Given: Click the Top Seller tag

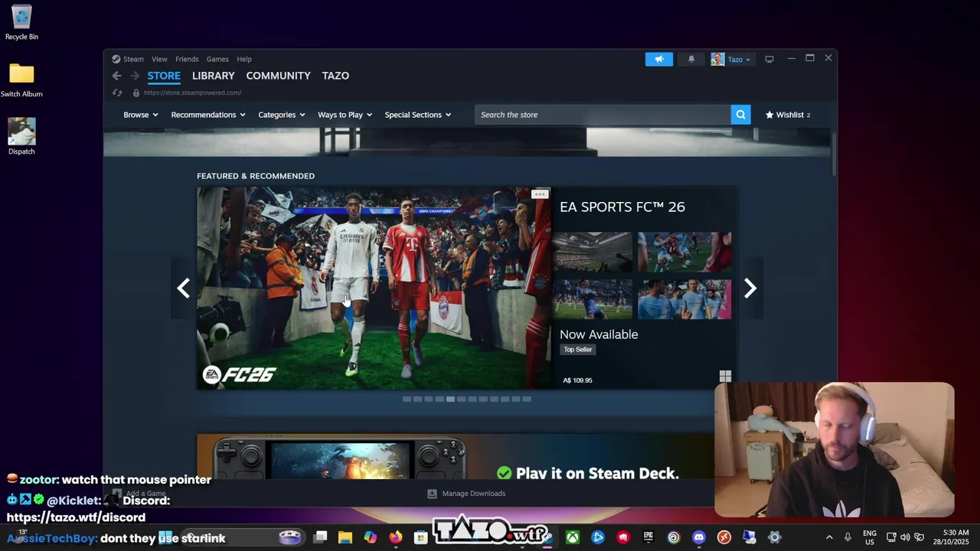Looking at the screenshot, I should point(578,350).
